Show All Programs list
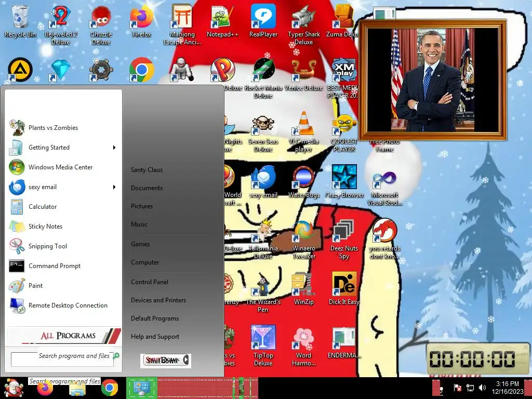The image size is (532, 399). tap(64, 336)
